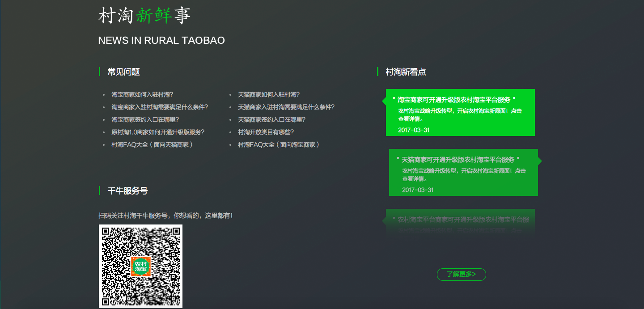Open FAQ 村淘开放类目有哪些?

pyautogui.click(x=266, y=132)
